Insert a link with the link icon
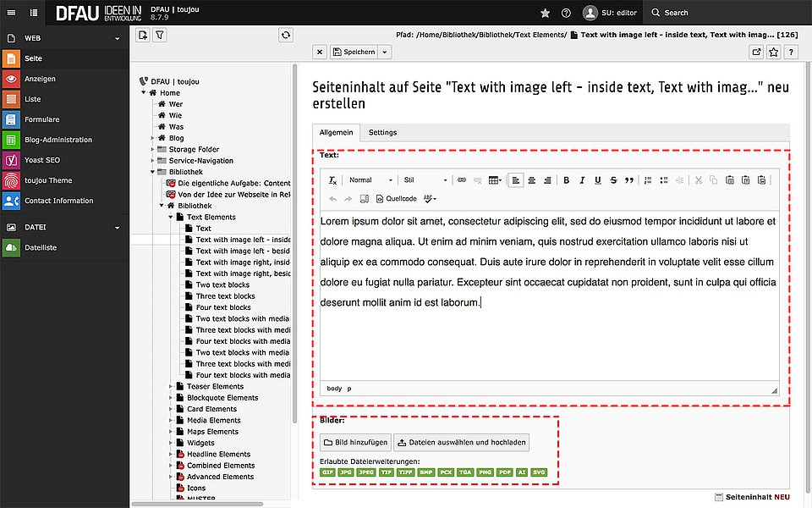812x508 pixels. tap(462, 179)
